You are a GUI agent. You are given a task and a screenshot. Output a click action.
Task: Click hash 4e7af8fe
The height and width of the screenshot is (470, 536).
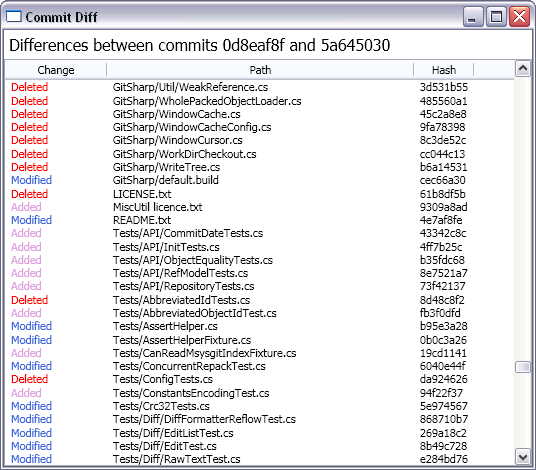441,220
